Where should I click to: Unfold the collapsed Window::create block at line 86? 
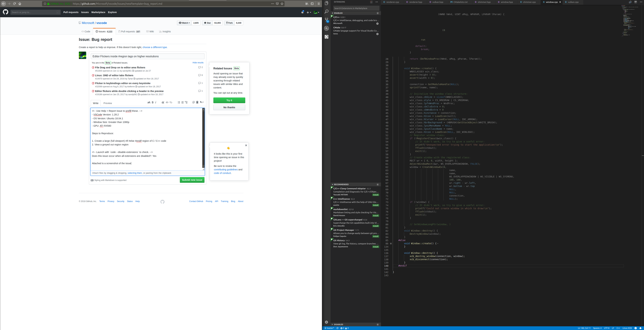coord(391,244)
